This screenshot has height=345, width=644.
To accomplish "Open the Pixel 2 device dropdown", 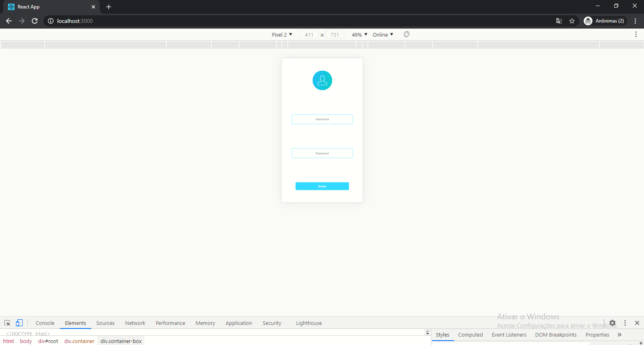I will (282, 35).
